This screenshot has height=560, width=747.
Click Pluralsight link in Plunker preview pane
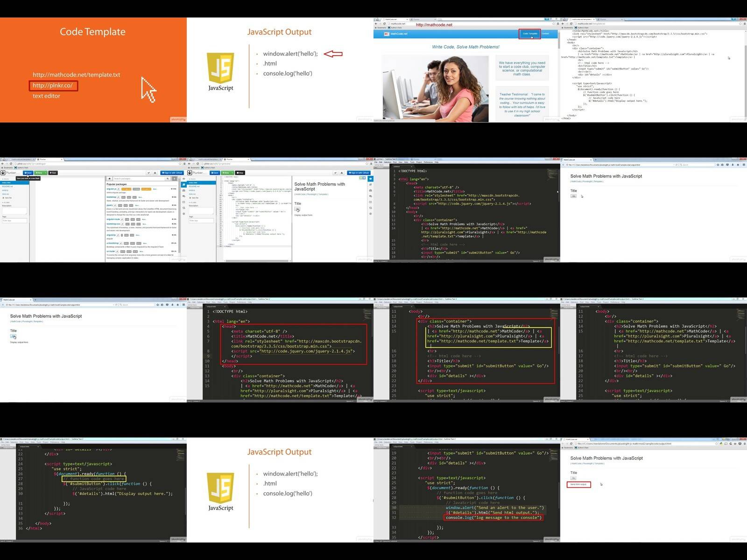(x=311, y=194)
